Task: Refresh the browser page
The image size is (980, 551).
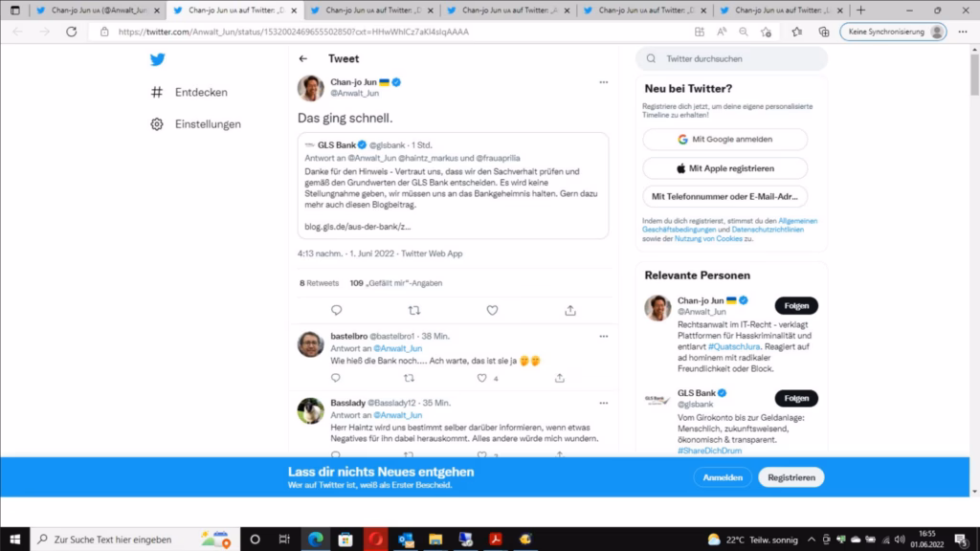Action: (x=71, y=32)
